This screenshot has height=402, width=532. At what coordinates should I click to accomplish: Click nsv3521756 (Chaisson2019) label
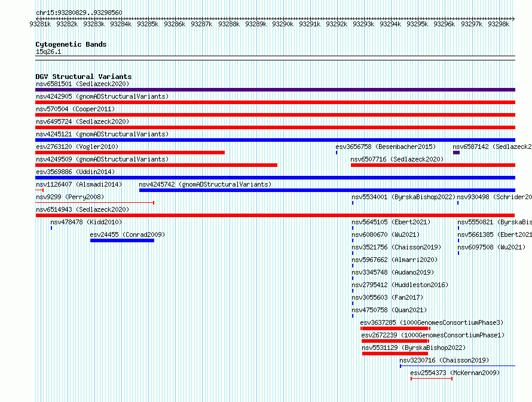396,247
